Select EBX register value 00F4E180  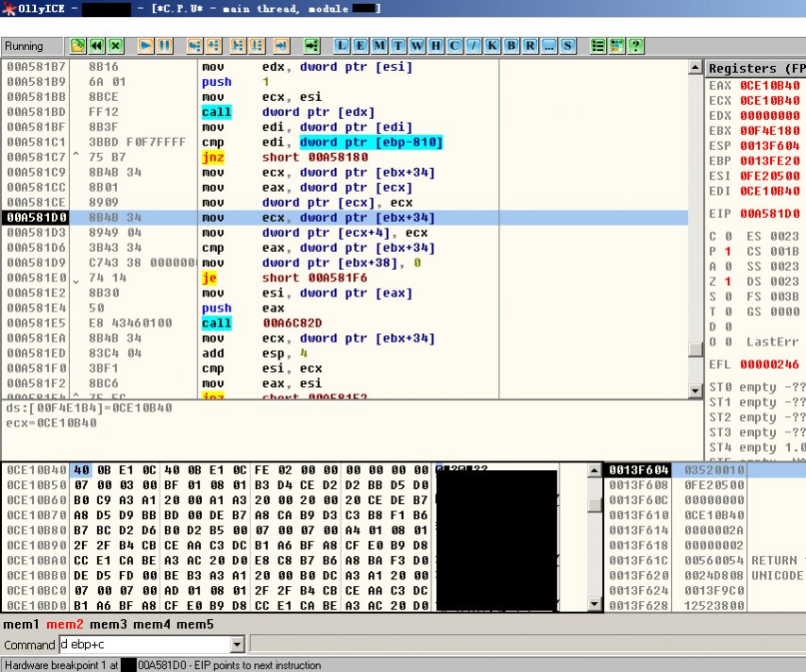(x=770, y=130)
